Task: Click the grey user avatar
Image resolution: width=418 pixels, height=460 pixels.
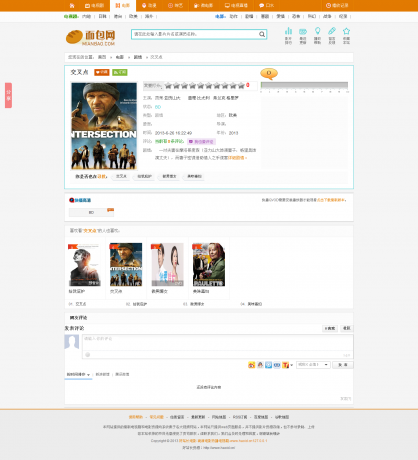Action: [72, 342]
